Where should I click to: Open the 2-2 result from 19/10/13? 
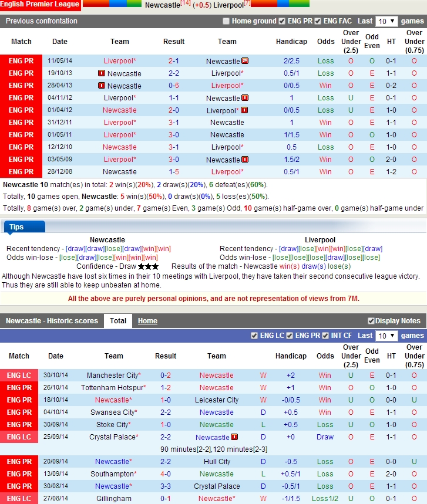174,73
